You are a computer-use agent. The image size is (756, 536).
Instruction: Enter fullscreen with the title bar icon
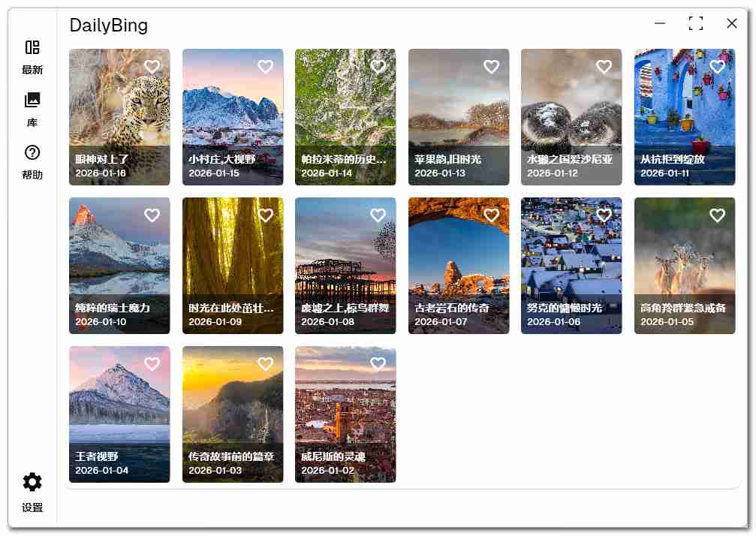pos(696,23)
